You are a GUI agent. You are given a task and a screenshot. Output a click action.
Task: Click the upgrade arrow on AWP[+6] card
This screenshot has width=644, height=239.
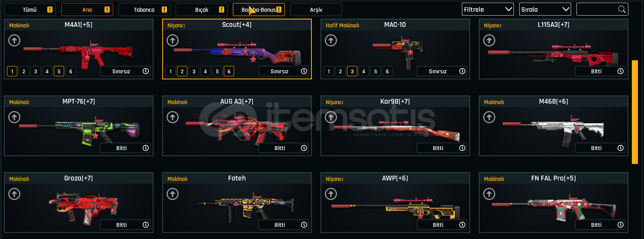(x=331, y=194)
